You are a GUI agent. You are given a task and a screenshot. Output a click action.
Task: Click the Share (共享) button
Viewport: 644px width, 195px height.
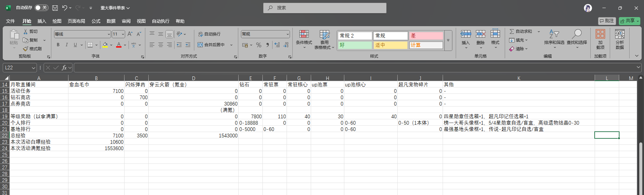[x=629, y=21]
